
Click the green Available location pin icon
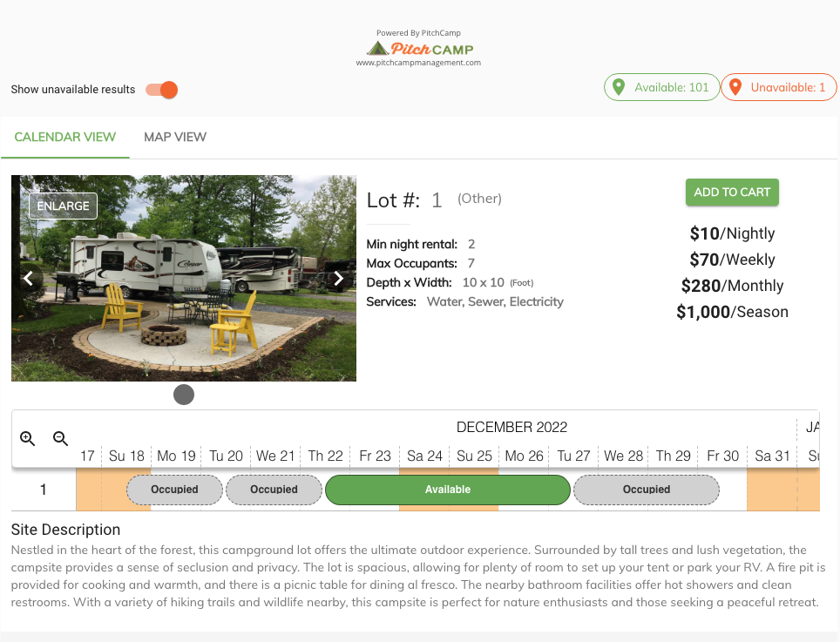pos(619,87)
